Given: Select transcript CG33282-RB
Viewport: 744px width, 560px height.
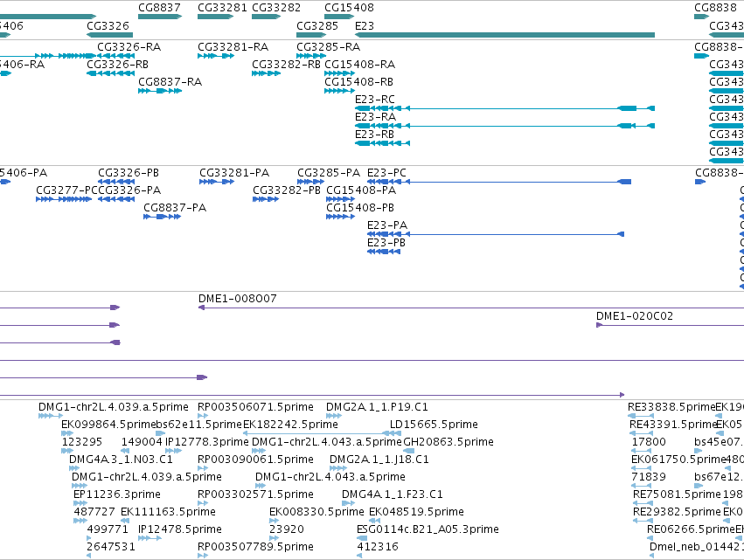Looking at the screenshot, I should (x=266, y=73).
